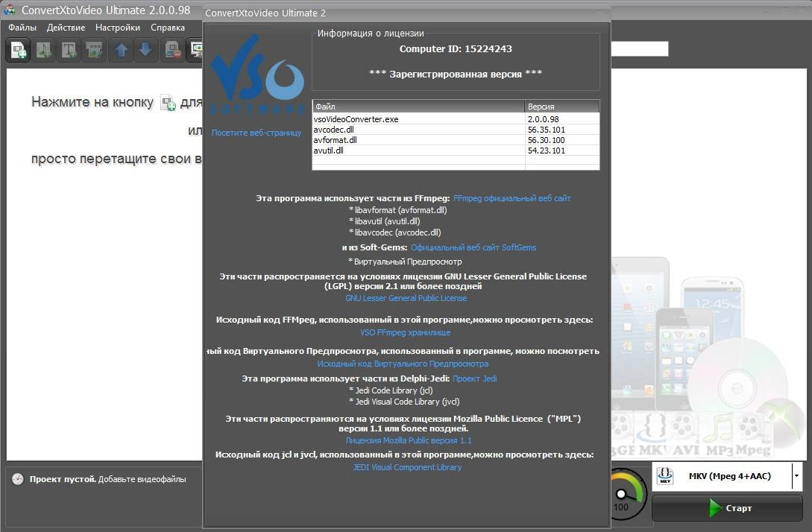Click the green Старт button
This screenshot has height=532, width=812.
727,508
